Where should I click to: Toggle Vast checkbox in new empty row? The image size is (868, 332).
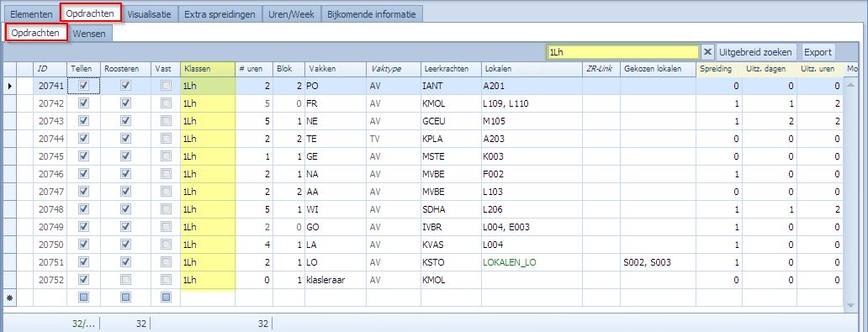click(x=166, y=298)
